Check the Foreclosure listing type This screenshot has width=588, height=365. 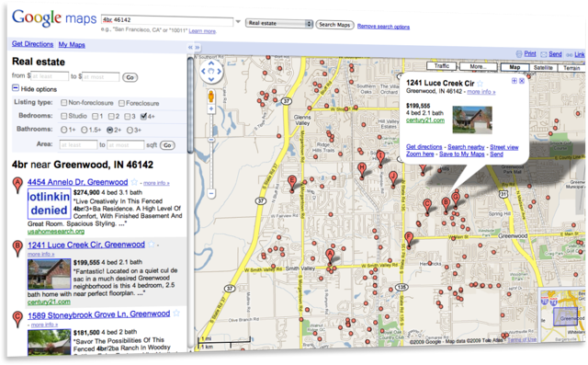[x=121, y=103]
